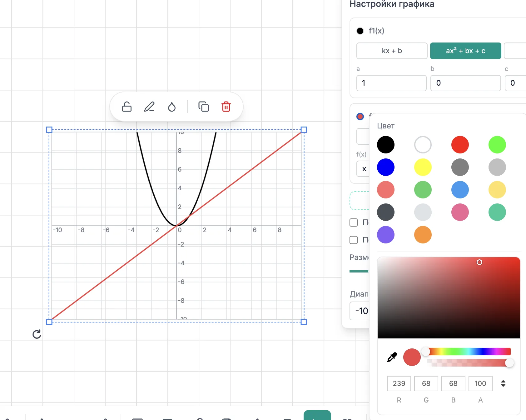
Task: Pick the purple color swatch
Action: click(x=386, y=235)
